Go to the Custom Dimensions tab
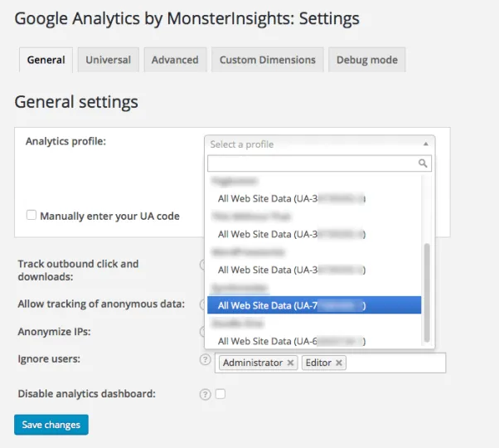Viewport: 499px width, 448px height. coord(267,60)
